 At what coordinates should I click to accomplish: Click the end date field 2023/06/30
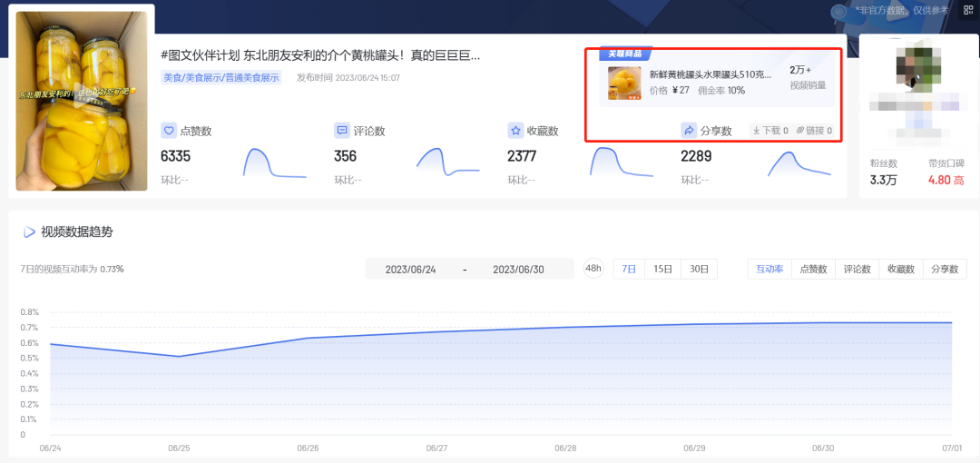point(518,269)
